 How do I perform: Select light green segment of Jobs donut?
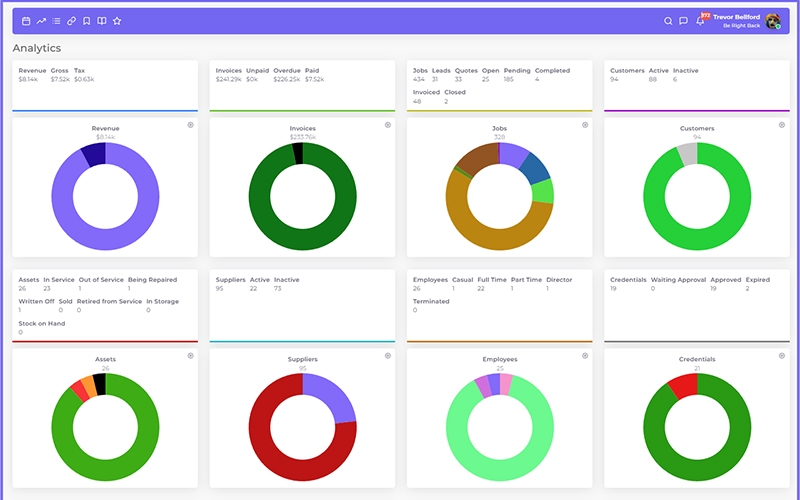tap(543, 191)
